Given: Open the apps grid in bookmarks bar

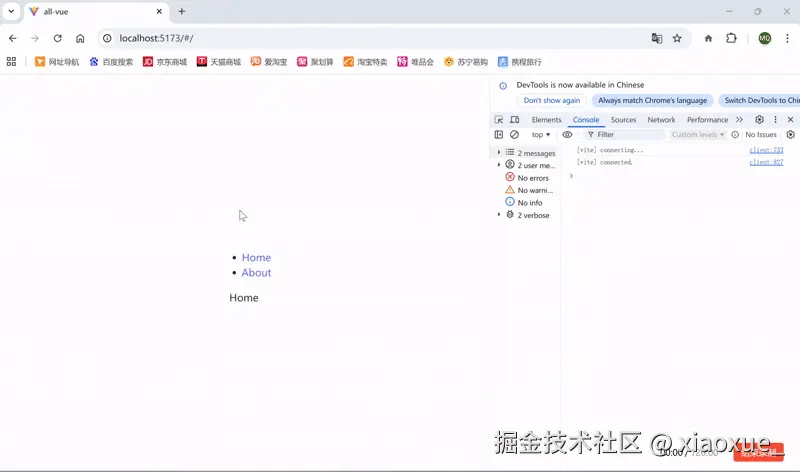Looking at the screenshot, I should point(11,62).
